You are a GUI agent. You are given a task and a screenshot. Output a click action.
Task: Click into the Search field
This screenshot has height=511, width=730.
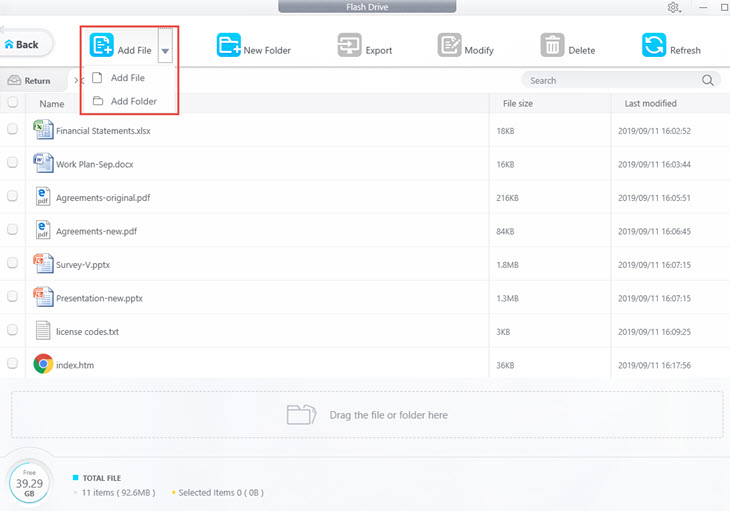coord(614,81)
